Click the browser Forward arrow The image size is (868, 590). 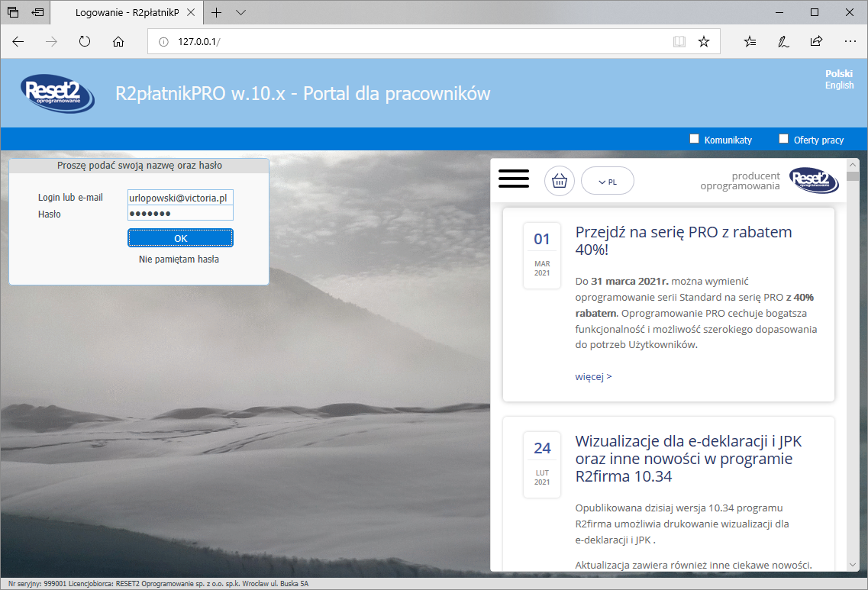(51, 41)
